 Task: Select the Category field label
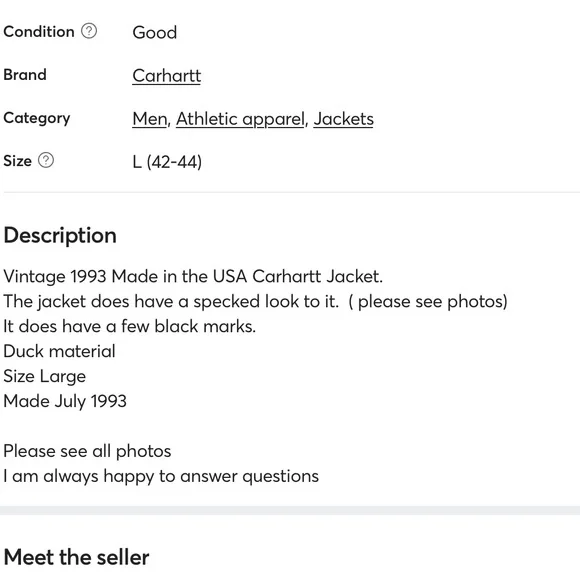[37, 118]
